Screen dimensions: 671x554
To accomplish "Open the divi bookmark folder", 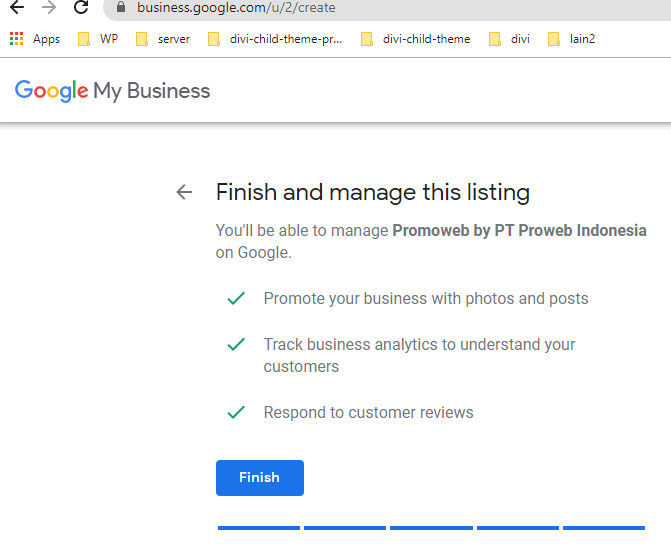I will [509, 39].
